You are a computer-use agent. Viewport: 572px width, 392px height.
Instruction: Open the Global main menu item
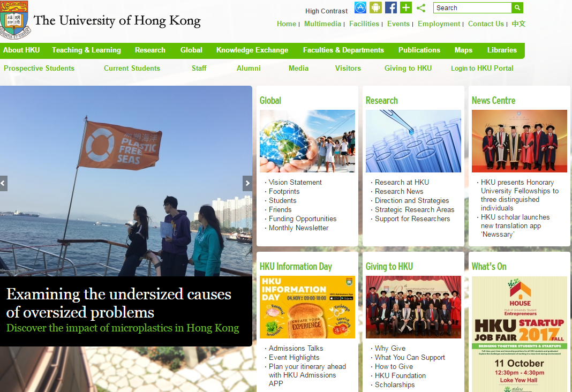[191, 50]
